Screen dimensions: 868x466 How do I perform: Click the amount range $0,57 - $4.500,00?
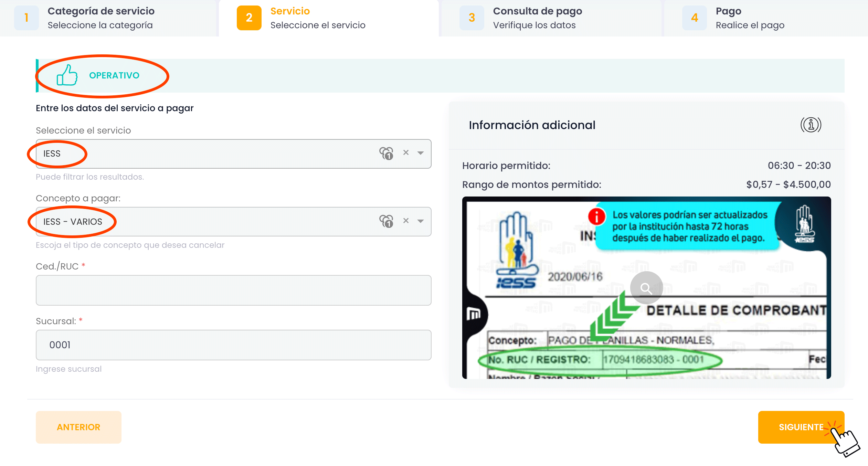point(788,184)
